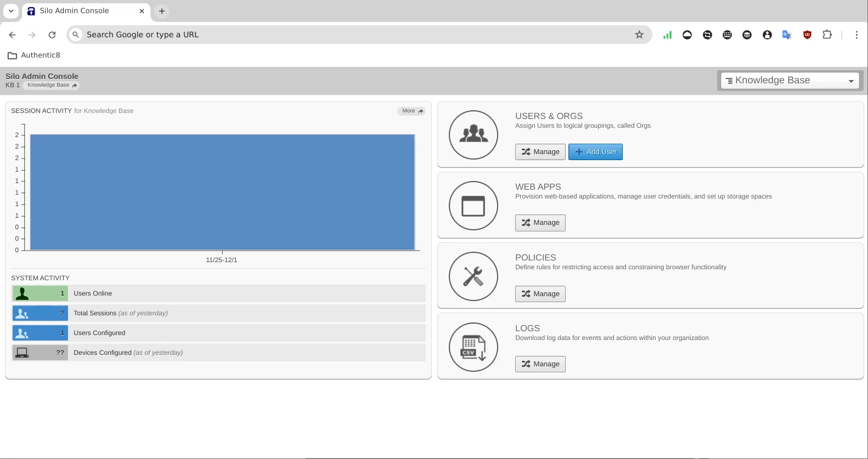Open the Users & Orgs circle icon
The width and height of the screenshot is (868, 459).
473,135
